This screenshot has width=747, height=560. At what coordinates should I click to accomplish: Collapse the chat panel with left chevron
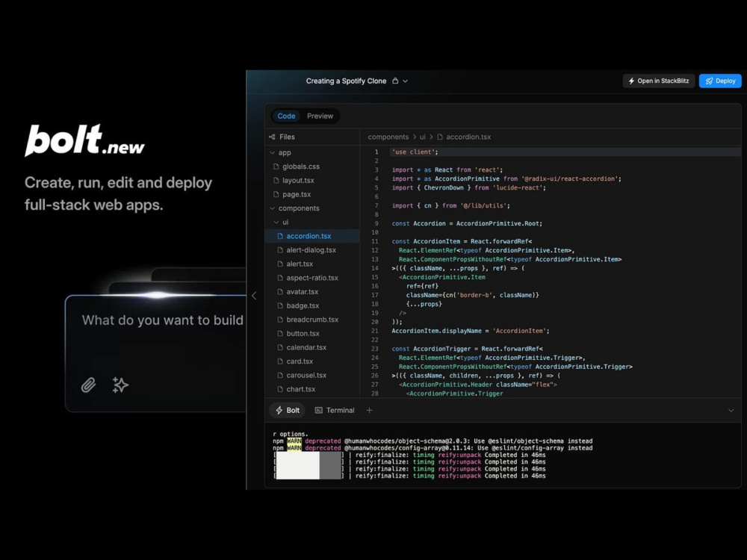pyautogui.click(x=254, y=296)
